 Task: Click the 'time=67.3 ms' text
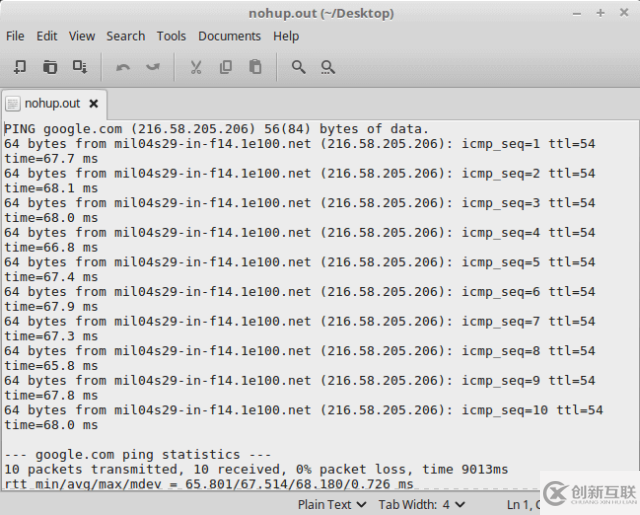click(51, 336)
